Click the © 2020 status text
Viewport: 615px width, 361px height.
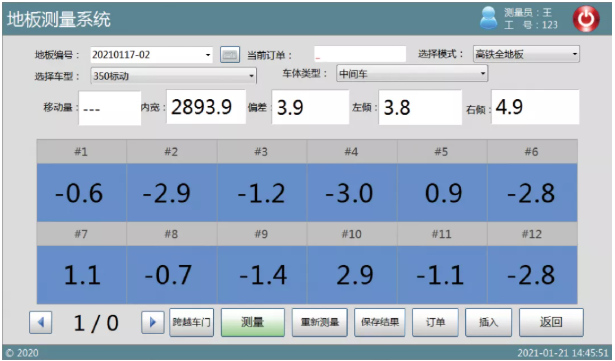pyautogui.click(x=22, y=353)
